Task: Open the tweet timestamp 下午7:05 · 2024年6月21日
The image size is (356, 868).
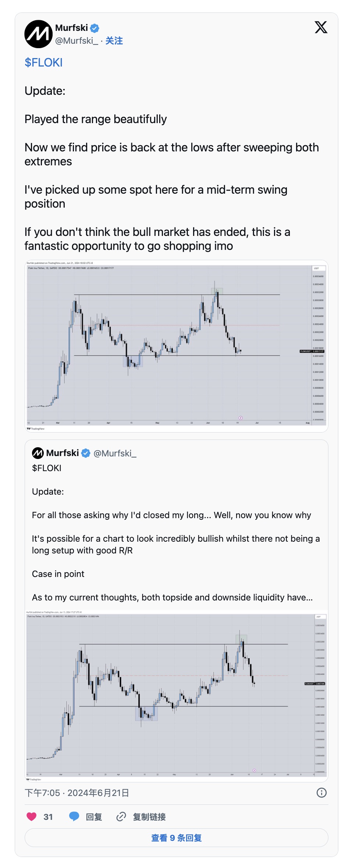Action: click(x=77, y=793)
